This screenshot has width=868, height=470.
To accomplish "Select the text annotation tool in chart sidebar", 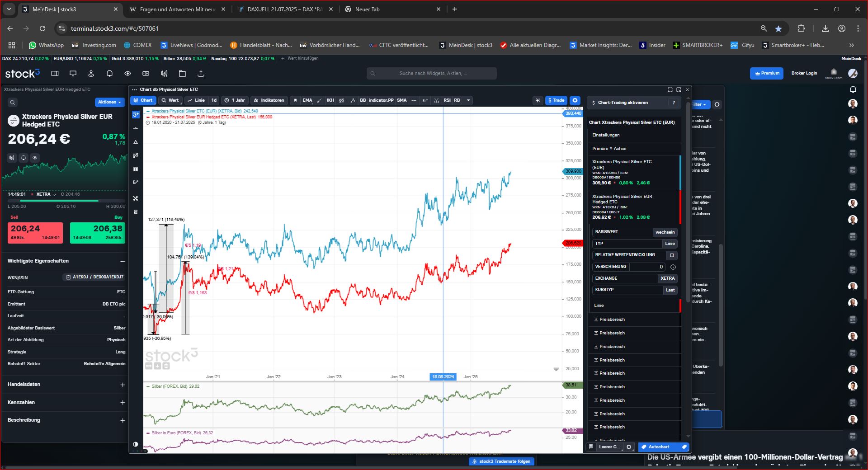I will pyautogui.click(x=136, y=169).
